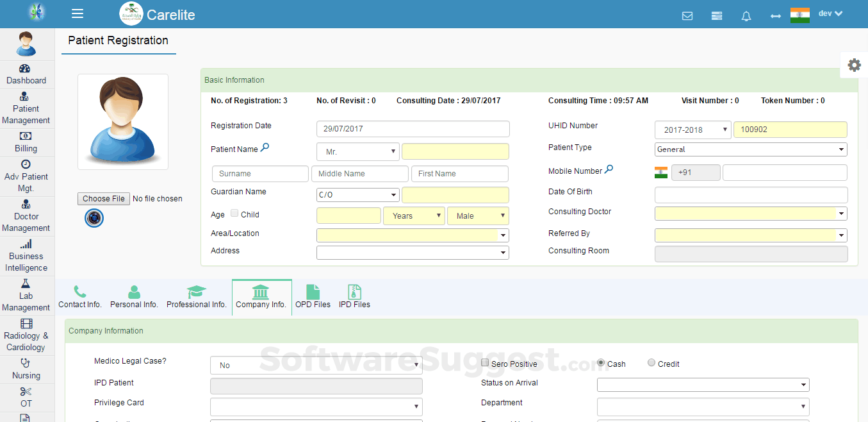Click the notification bell icon

pos(746,16)
